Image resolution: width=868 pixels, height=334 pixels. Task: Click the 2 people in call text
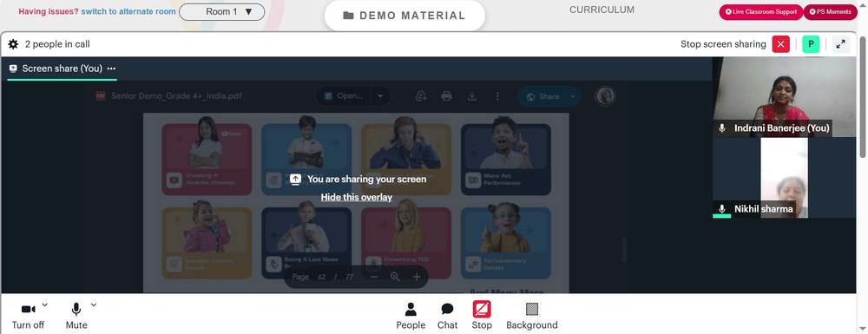(57, 44)
